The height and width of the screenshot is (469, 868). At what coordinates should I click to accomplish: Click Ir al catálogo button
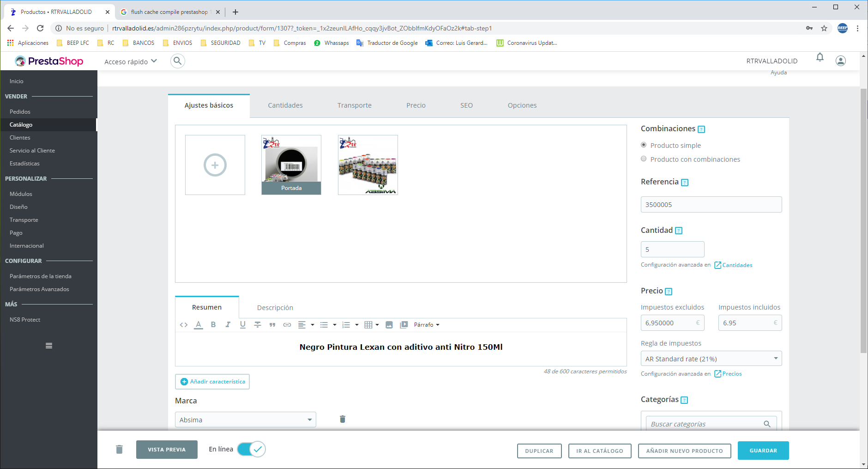(600, 451)
